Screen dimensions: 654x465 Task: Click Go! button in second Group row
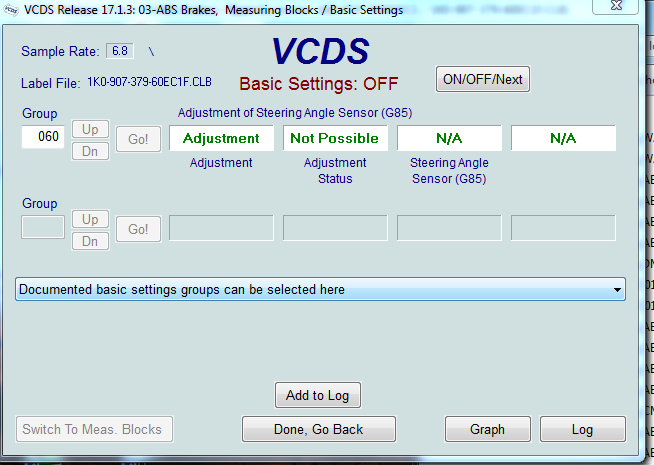(x=138, y=229)
